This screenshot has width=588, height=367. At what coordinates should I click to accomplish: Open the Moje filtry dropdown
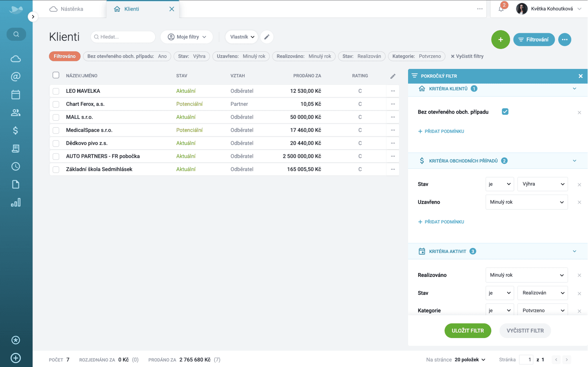point(187,37)
